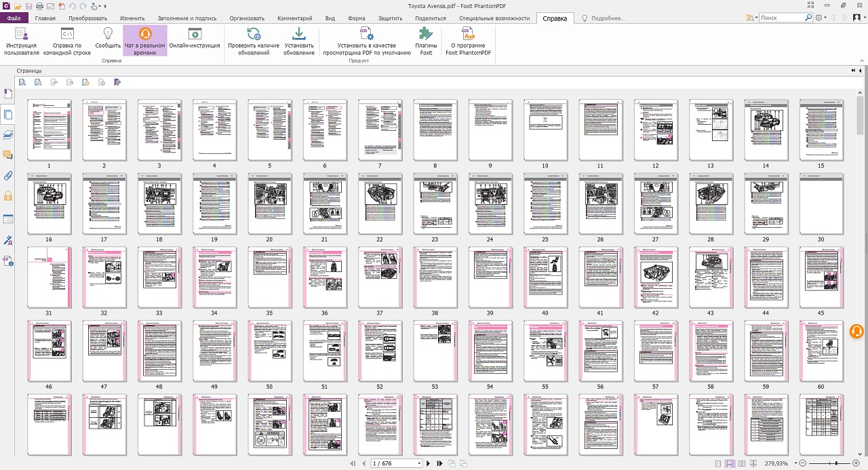
Task: Click Install Update (Установить обновление)
Action: pyautogui.click(x=299, y=41)
